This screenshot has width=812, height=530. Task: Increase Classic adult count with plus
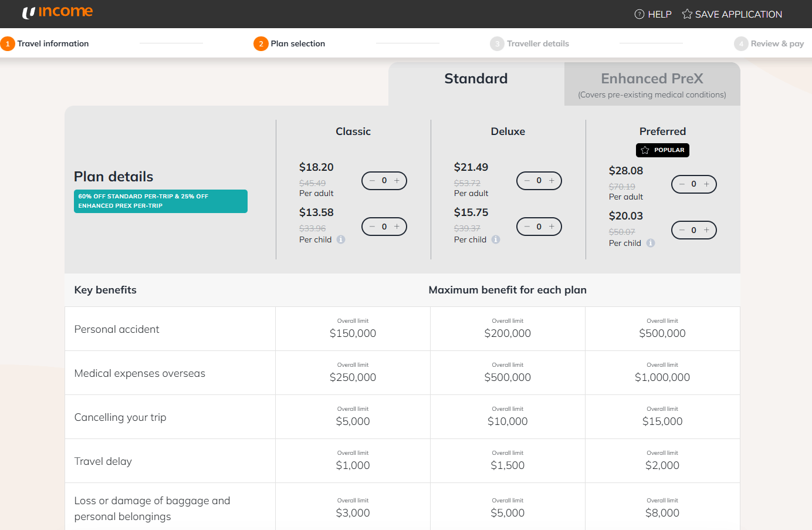(397, 181)
